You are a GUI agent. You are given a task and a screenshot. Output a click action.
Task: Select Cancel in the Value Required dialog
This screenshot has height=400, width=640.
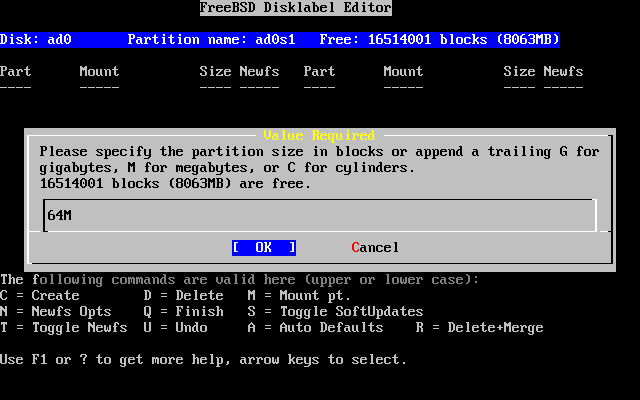(375, 248)
